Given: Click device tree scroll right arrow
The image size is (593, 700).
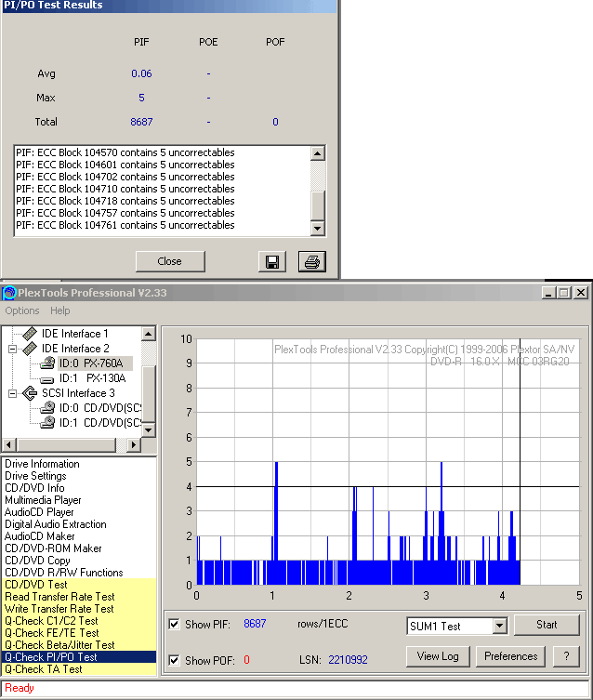Looking at the screenshot, I should [134, 444].
